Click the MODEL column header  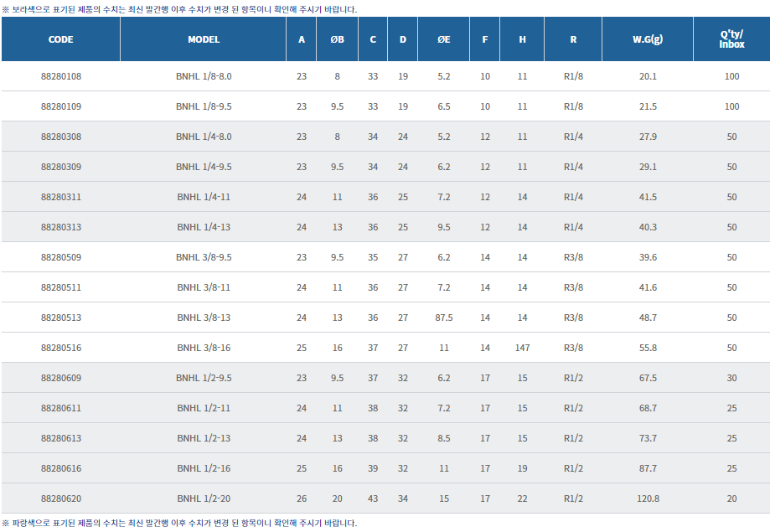click(x=204, y=39)
